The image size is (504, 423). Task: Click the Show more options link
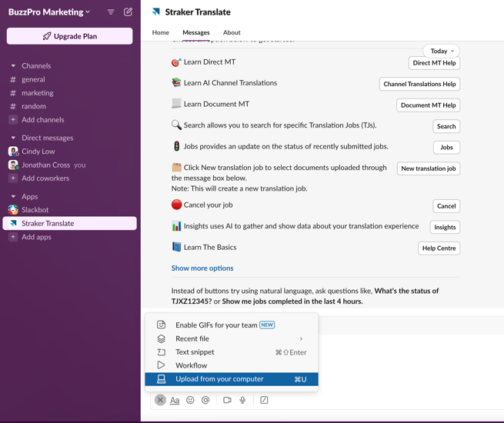point(202,268)
